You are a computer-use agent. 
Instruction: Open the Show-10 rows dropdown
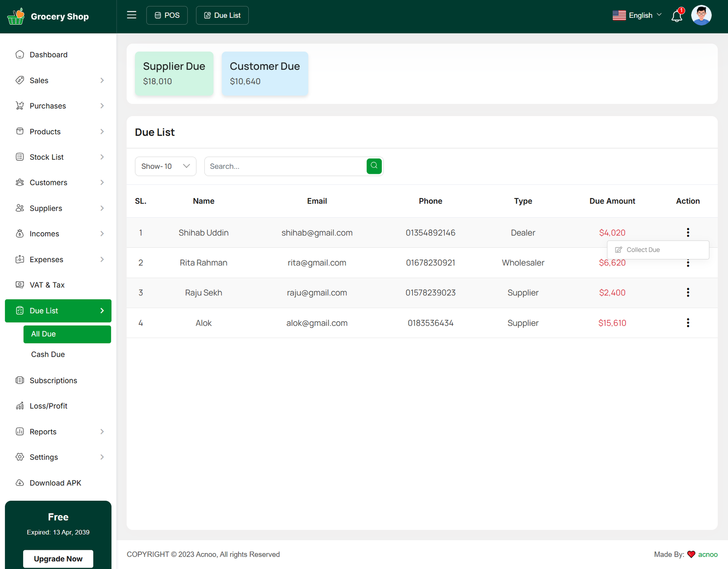pyautogui.click(x=166, y=166)
